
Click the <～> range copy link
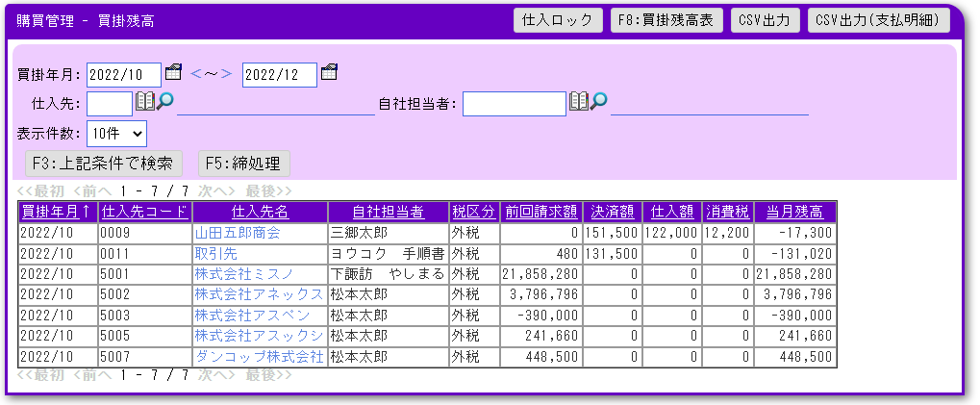pos(212,74)
